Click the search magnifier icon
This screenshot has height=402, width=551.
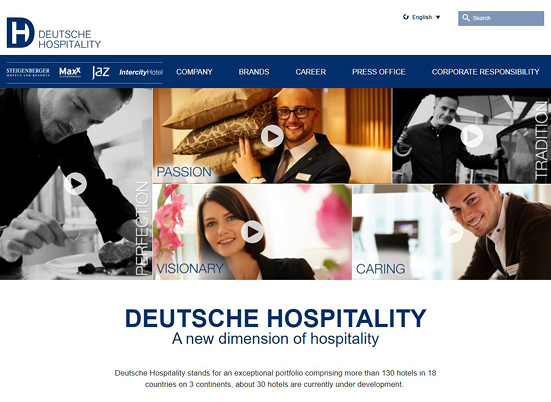[x=466, y=18]
